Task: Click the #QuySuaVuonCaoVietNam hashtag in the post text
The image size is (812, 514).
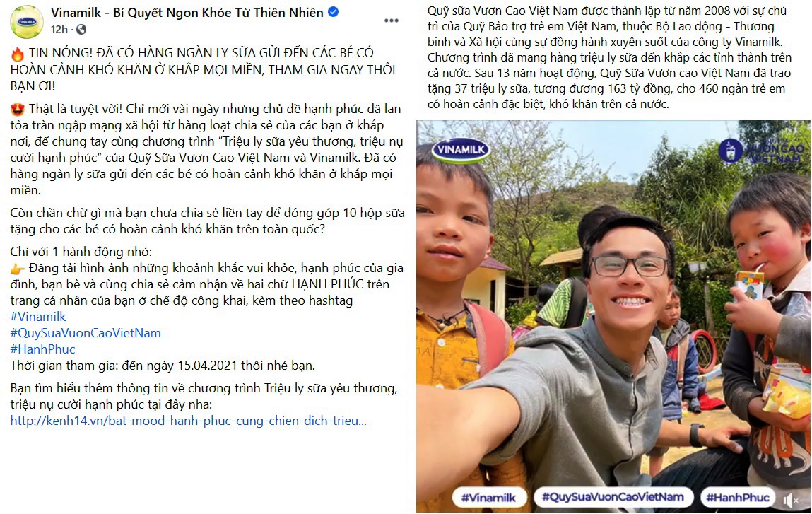Action: coord(86,332)
